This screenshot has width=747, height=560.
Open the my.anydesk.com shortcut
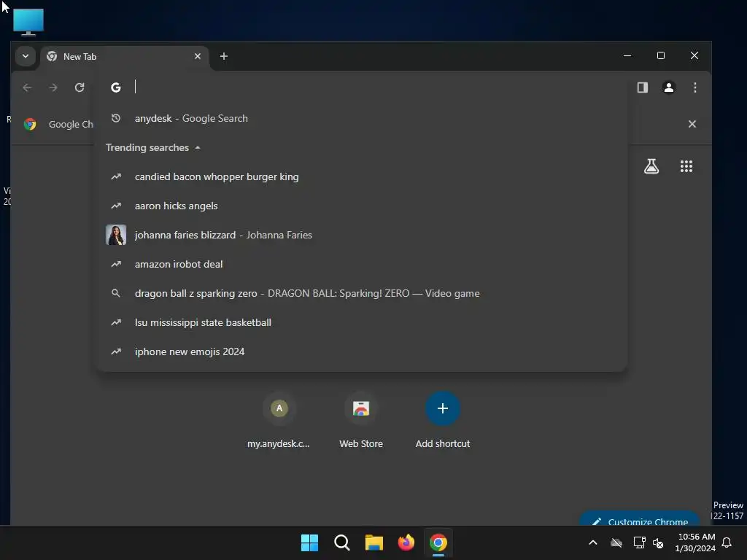pyautogui.click(x=279, y=420)
